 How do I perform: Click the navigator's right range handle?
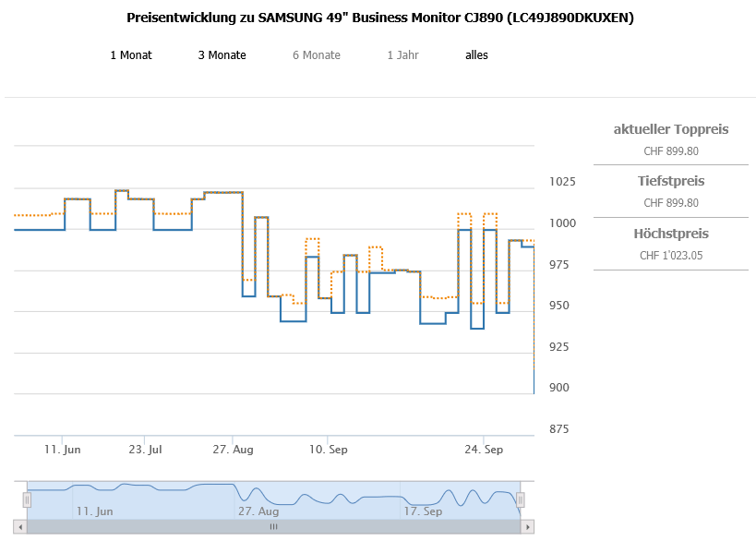[521, 499]
